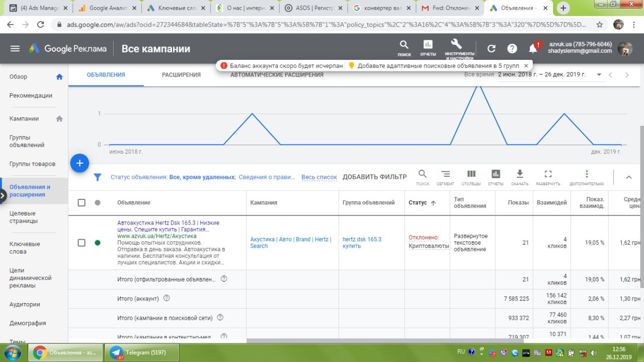Close the notification banner X
Image resolution: width=644 pixels, height=362 pixels.
[526, 65]
